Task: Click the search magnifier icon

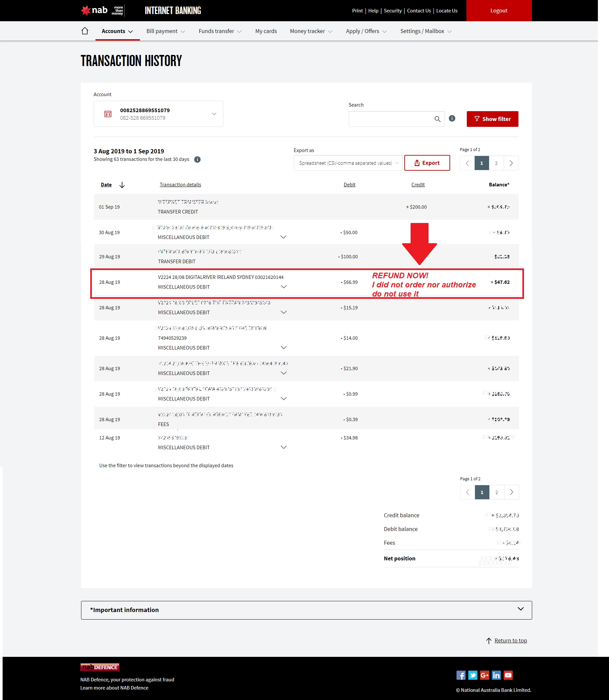Action: pos(437,119)
